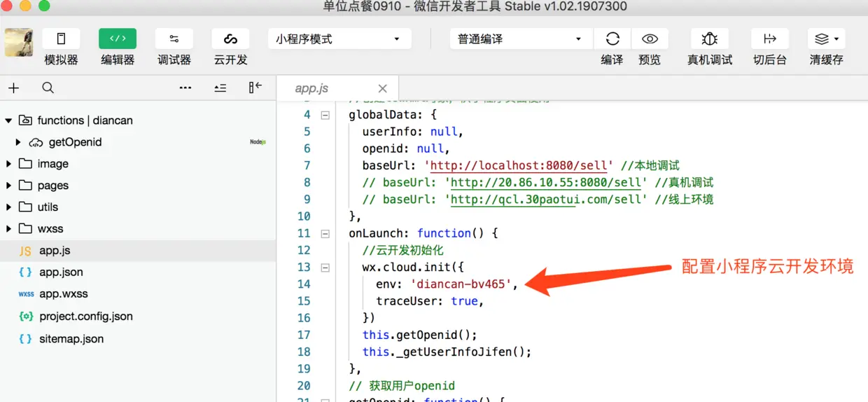Click the braces icon beside sitemap.json
Image resolution: width=868 pixels, height=402 pixels.
click(x=25, y=339)
